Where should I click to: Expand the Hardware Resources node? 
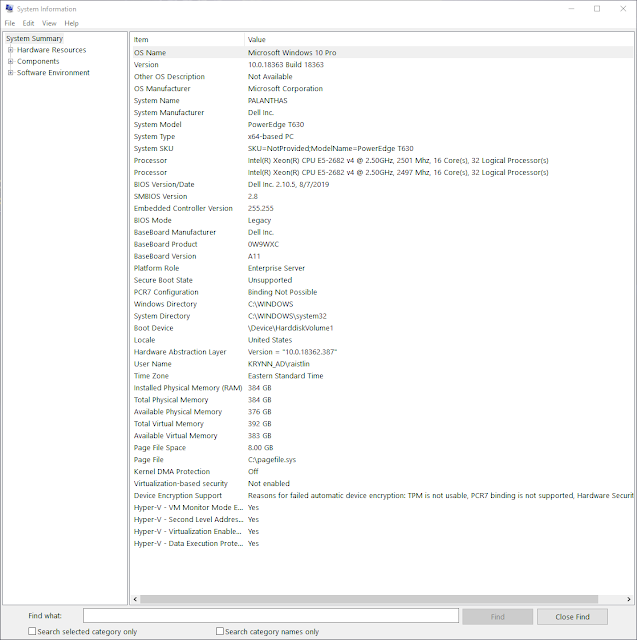(x=10, y=50)
